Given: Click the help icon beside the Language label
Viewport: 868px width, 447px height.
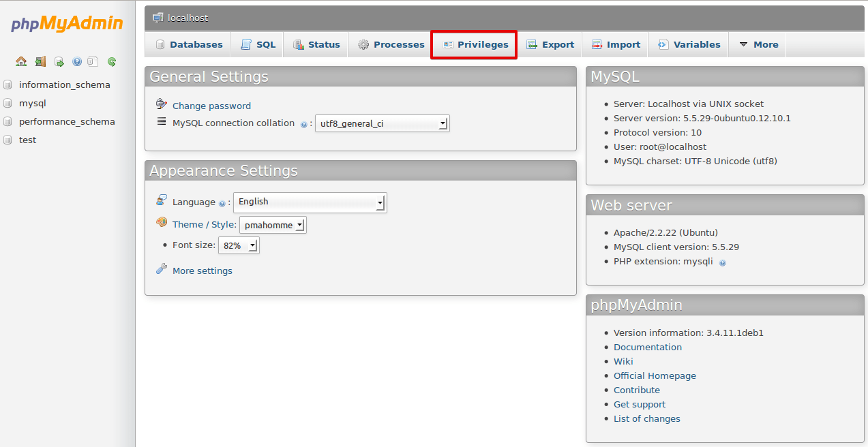Looking at the screenshot, I should click(222, 203).
